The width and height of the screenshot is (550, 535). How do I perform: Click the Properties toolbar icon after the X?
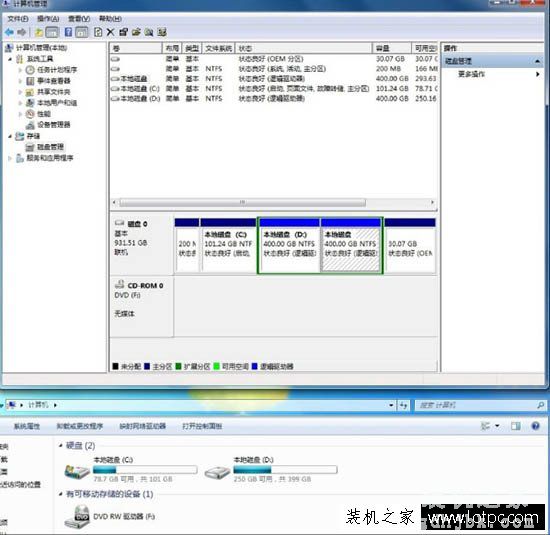coord(123,33)
